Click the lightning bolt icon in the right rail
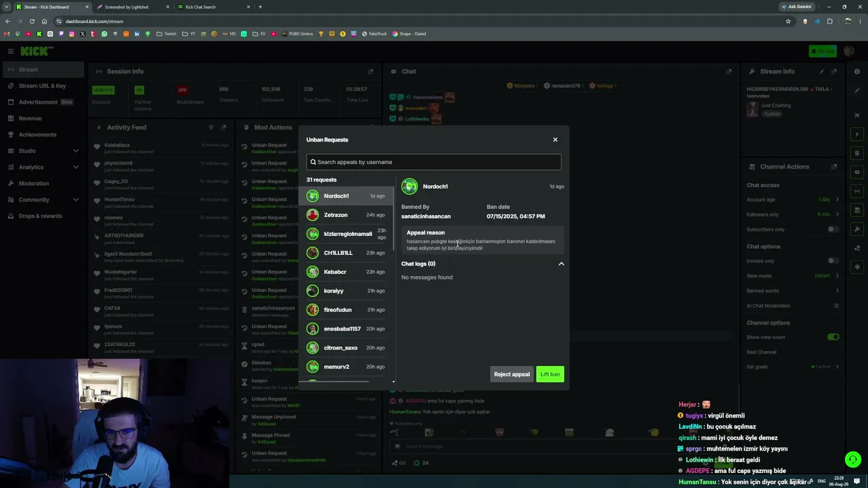 [857, 134]
